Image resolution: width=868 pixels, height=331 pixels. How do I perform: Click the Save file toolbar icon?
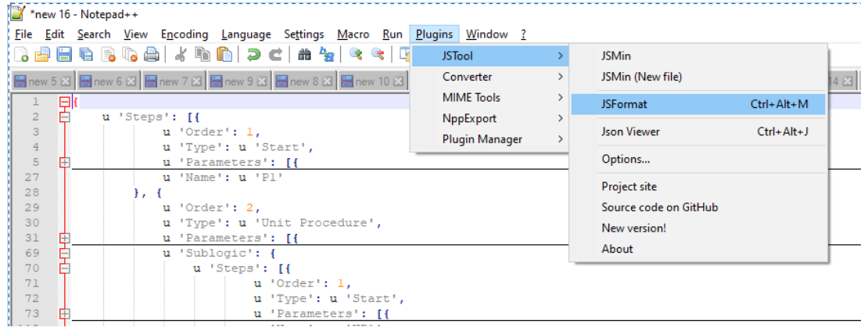tap(64, 54)
